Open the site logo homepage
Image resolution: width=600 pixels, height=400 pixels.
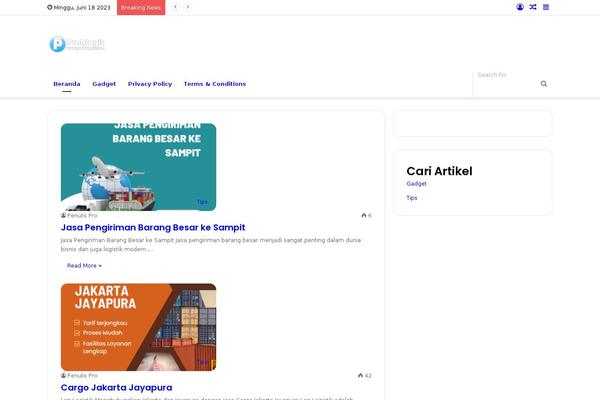[77, 44]
